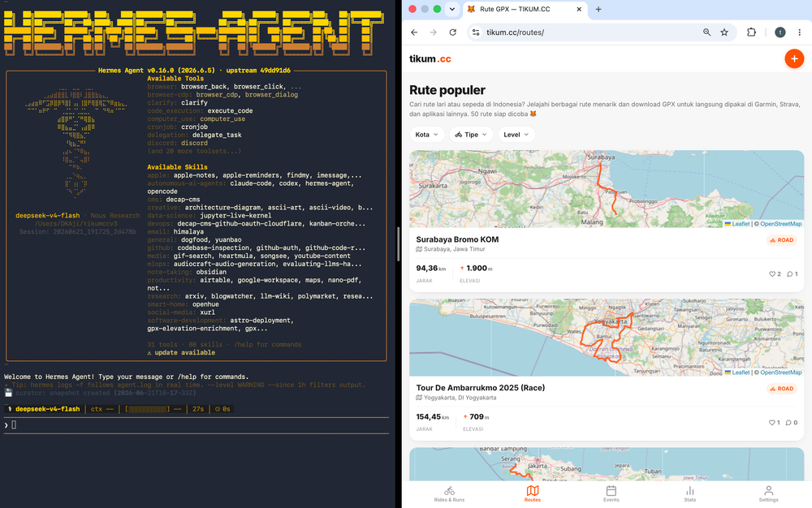Screen dimensions: 812x508
Task: Click 'Available Skills' heading in terminal
Action: [177, 167]
